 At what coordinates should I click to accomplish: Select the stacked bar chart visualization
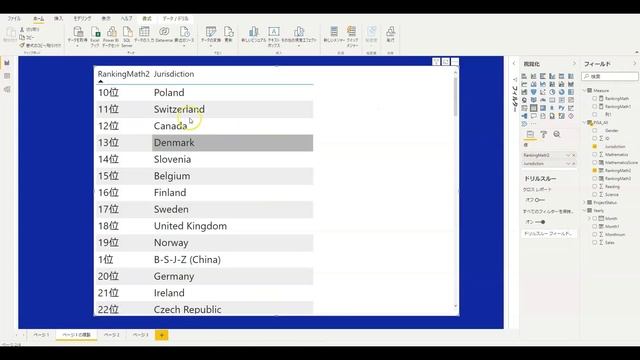coord(524,76)
